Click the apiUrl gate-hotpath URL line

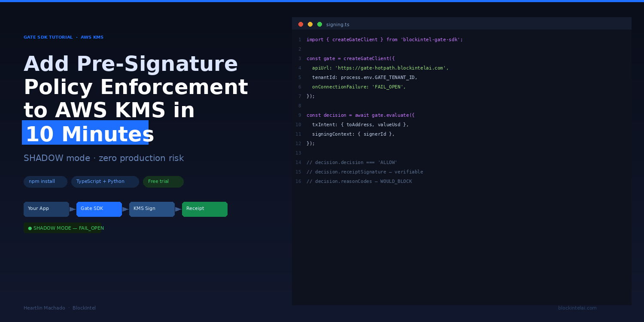tap(380, 68)
